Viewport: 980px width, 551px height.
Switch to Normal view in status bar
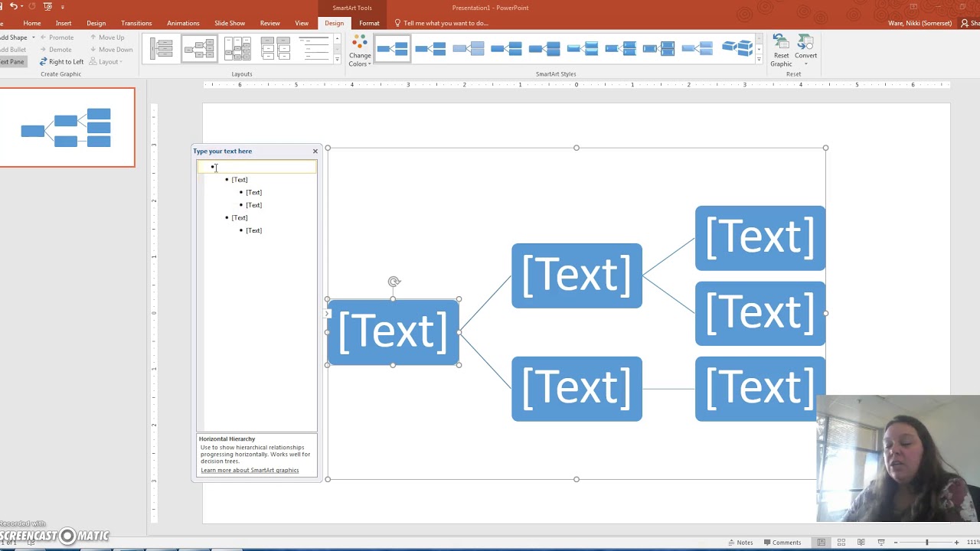822,543
